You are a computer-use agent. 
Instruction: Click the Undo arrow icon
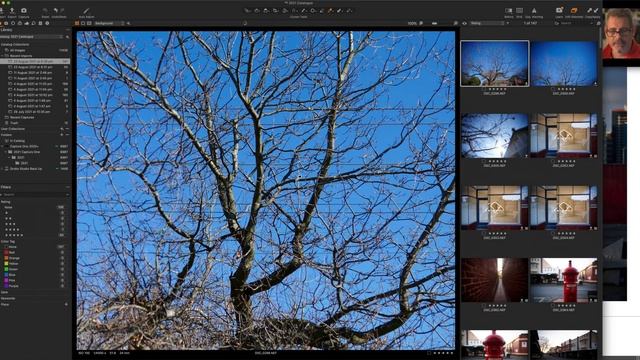pos(56,11)
